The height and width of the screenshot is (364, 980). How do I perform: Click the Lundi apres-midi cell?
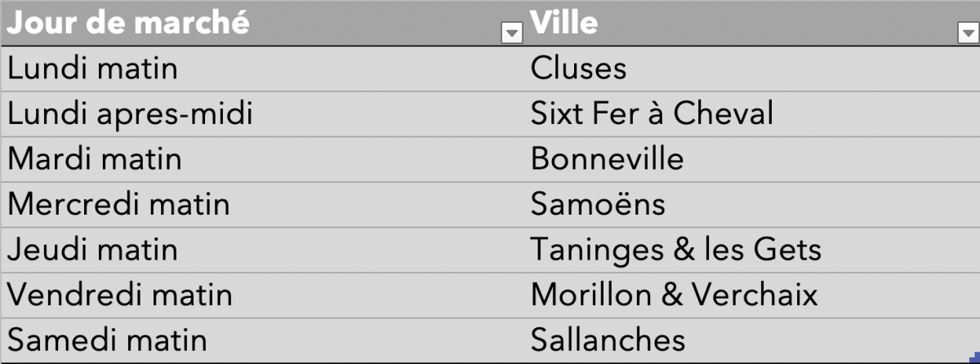[262, 114]
